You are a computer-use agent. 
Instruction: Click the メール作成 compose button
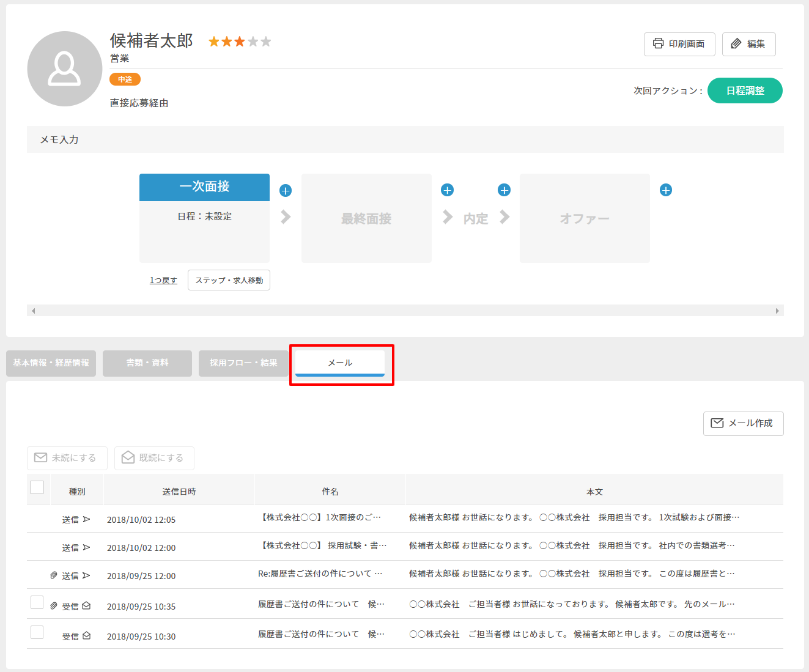click(x=744, y=423)
